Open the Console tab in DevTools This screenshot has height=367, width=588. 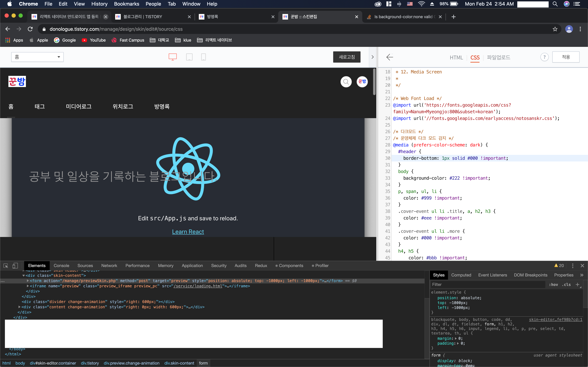(x=61, y=265)
